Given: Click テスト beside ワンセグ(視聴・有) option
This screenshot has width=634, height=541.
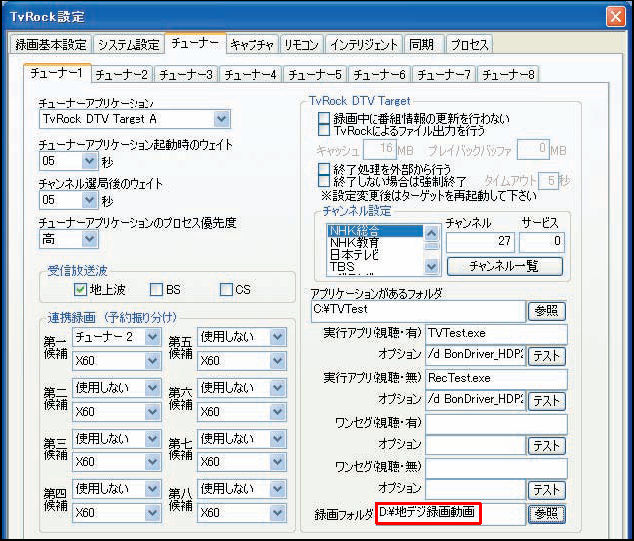Looking at the screenshot, I should [x=547, y=446].
